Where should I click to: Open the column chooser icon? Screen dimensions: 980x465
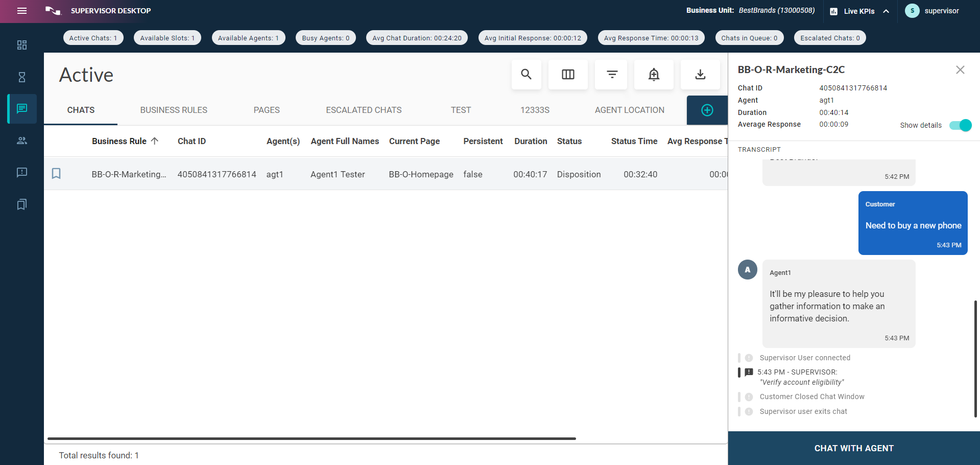(568, 75)
